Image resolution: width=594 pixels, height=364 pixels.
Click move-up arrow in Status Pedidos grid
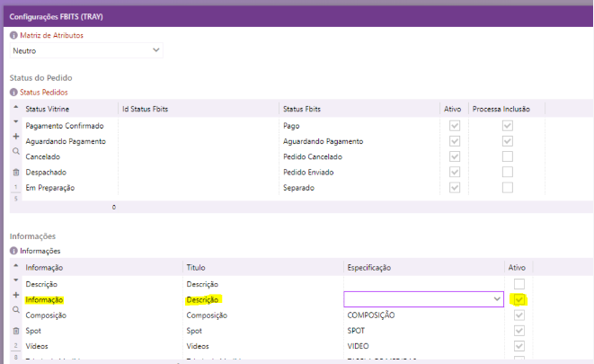tap(15, 107)
